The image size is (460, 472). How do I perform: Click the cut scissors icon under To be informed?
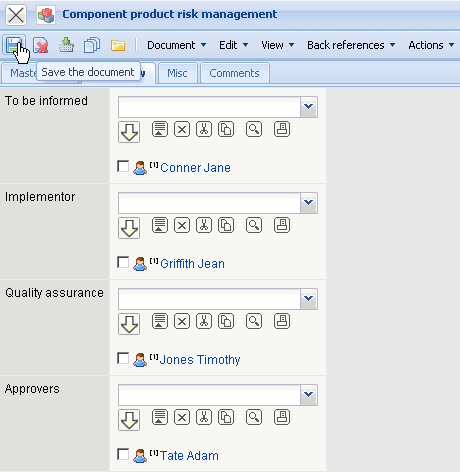[204, 129]
